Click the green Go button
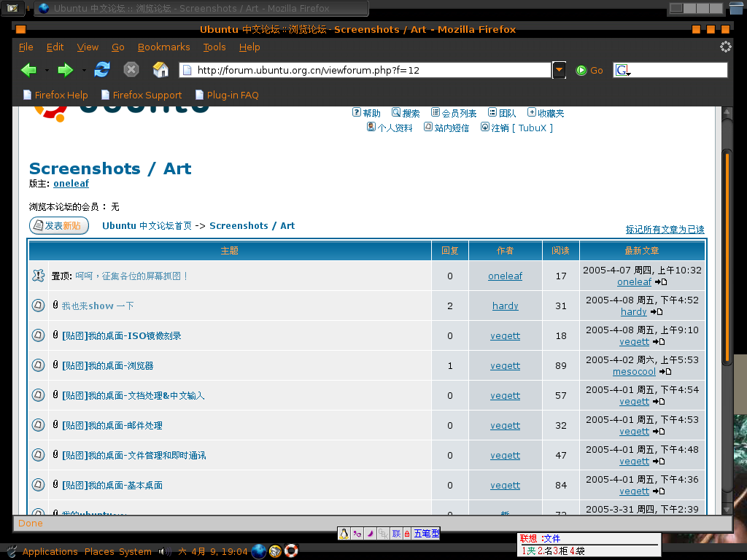 [x=589, y=71]
